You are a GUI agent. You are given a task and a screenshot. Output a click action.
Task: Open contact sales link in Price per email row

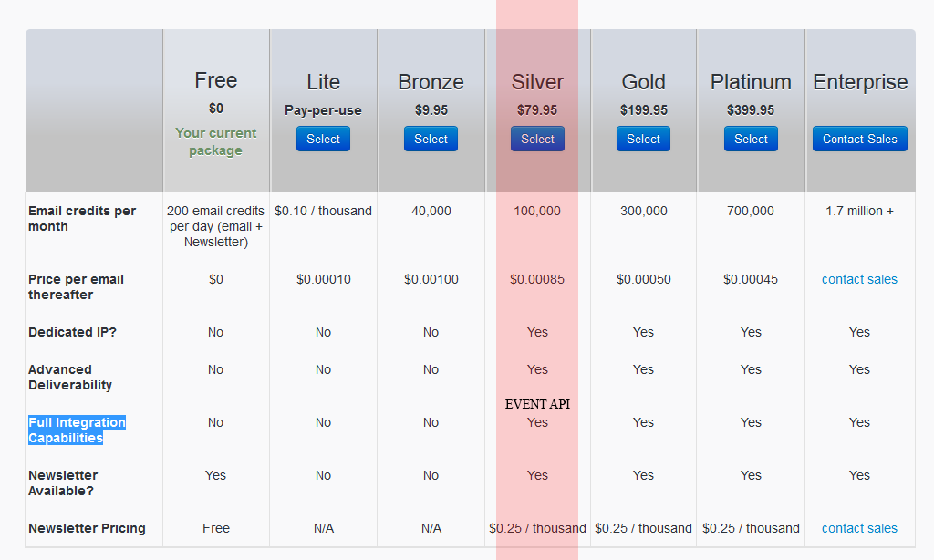(859, 279)
